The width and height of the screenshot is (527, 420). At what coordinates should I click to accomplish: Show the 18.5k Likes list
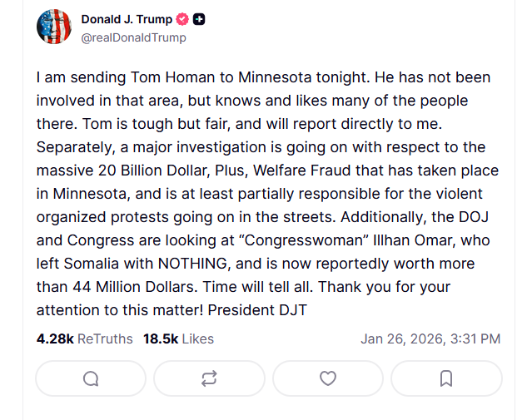pyautogui.click(x=178, y=338)
